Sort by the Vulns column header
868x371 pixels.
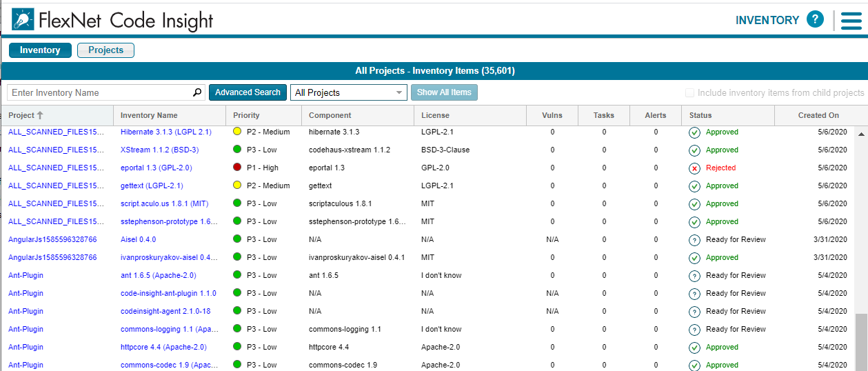(552, 115)
